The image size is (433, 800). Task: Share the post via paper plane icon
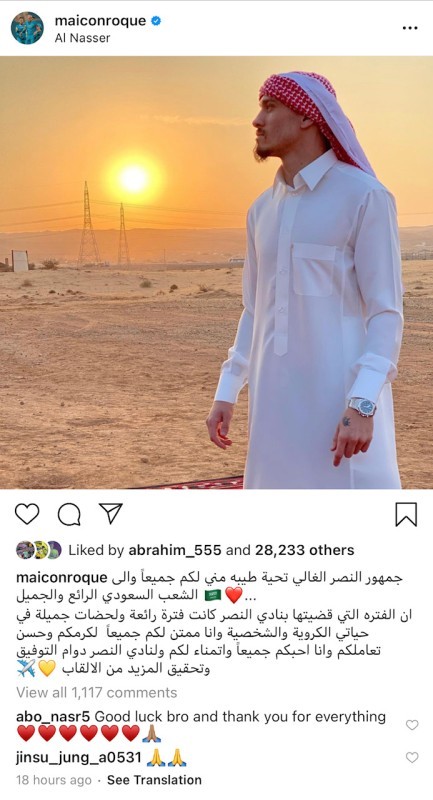coord(111,513)
